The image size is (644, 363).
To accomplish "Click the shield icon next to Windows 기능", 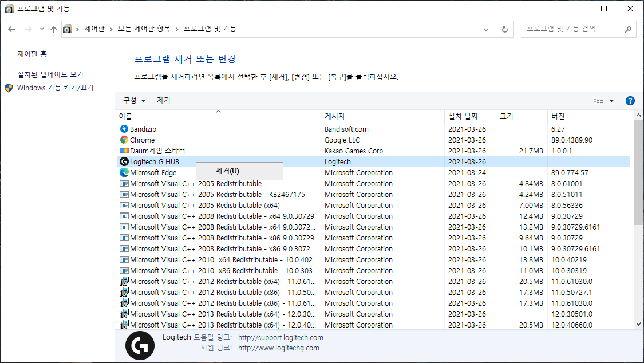I will point(9,88).
